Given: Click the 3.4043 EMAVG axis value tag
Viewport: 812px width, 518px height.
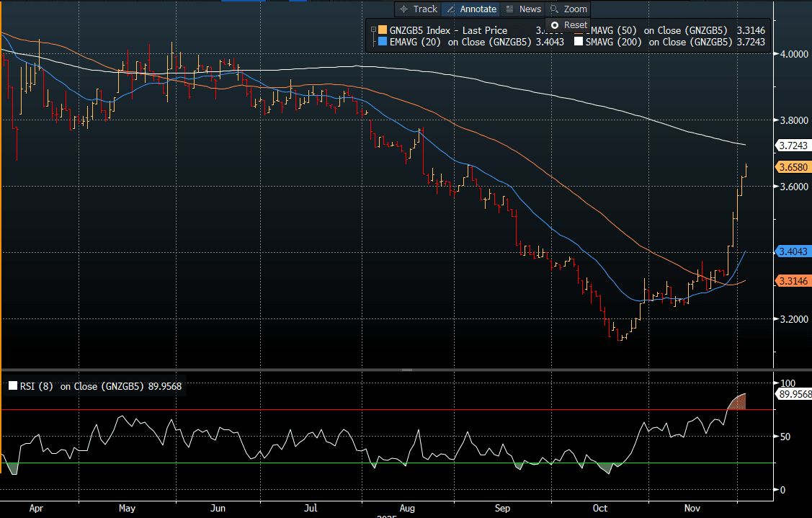Looking at the screenshot, I should click(793, 251).
